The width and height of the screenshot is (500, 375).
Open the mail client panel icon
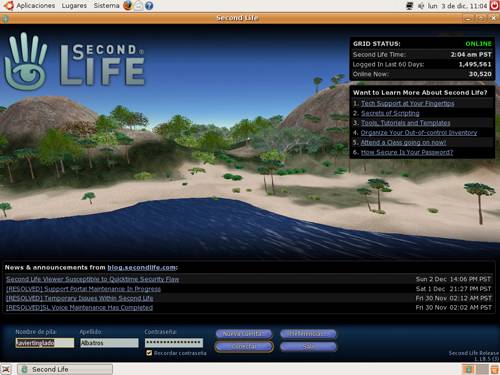(138, 6)
